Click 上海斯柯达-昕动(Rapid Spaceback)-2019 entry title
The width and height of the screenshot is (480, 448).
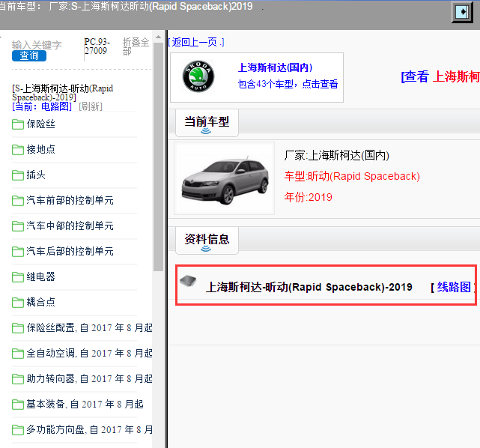(x=309, y=287)
